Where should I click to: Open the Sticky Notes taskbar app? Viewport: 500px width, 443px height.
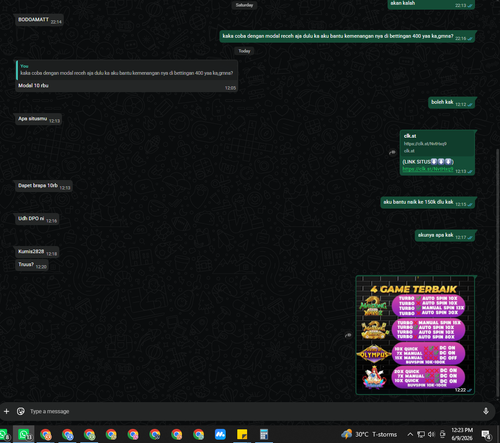[x=242, y=434]
